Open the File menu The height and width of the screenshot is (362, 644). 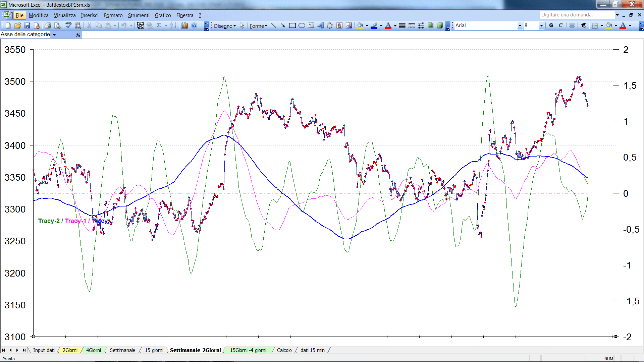(19, 15)
